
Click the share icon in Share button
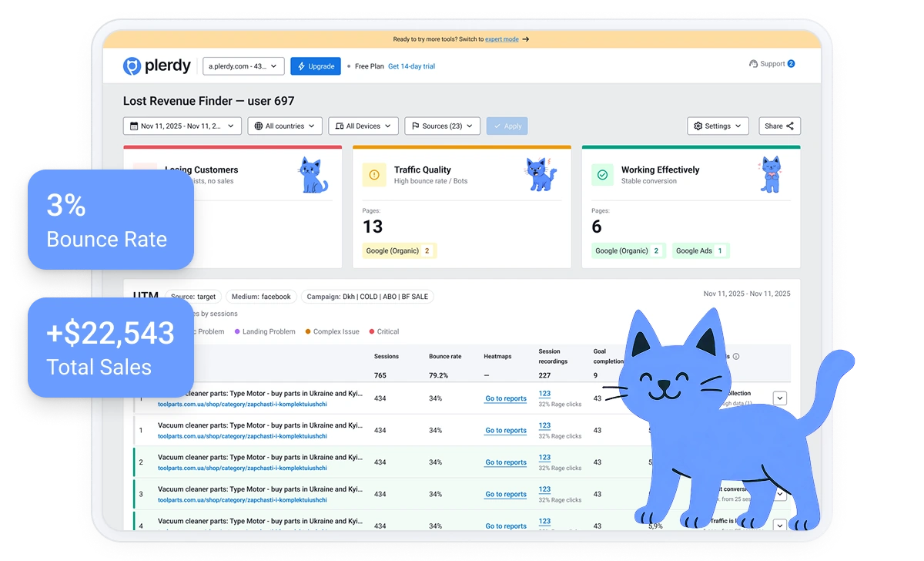(x=790, y=126)
